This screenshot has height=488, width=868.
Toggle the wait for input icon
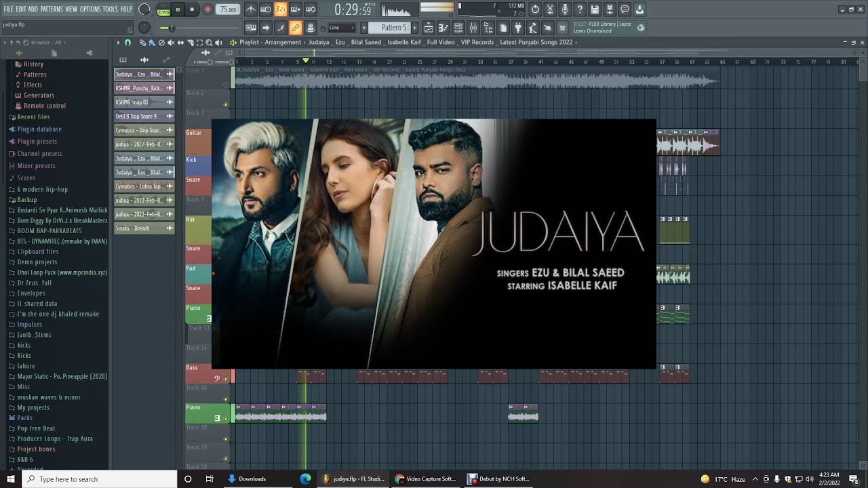[265, 9]
